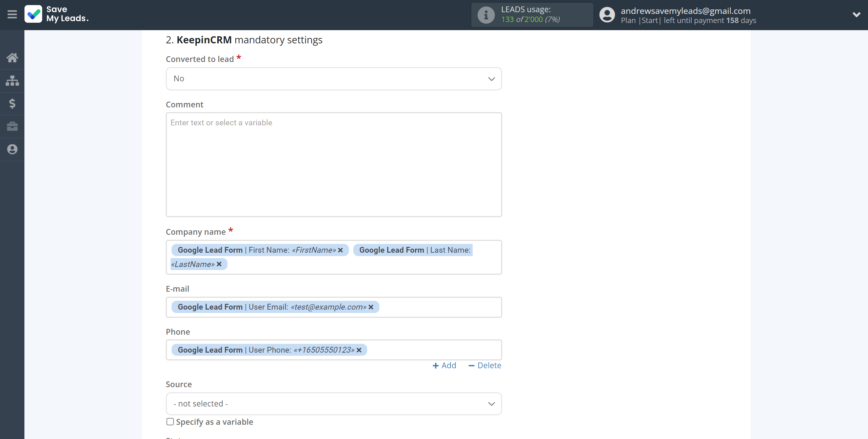The width and height of the screenshot is (868, 439).
Task: Open the connections sitemap sidebar icon
Action: [12, 81]
